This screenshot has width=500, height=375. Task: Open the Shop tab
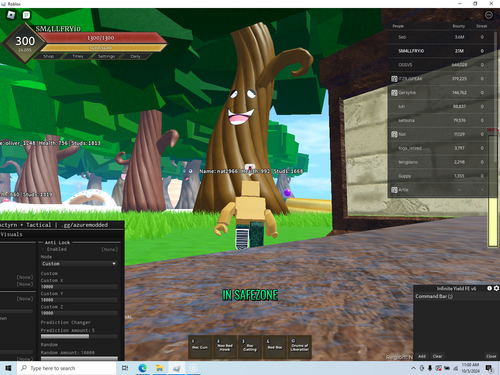coord(48,56)
